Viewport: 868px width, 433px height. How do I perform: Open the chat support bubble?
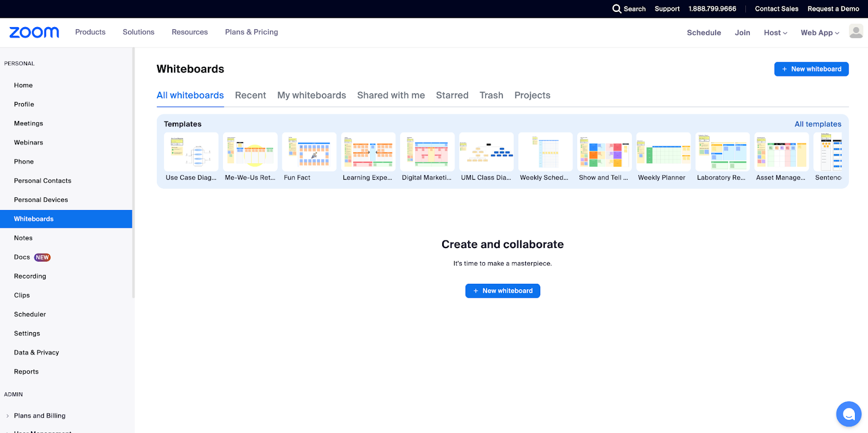click(x=849, y=414)
